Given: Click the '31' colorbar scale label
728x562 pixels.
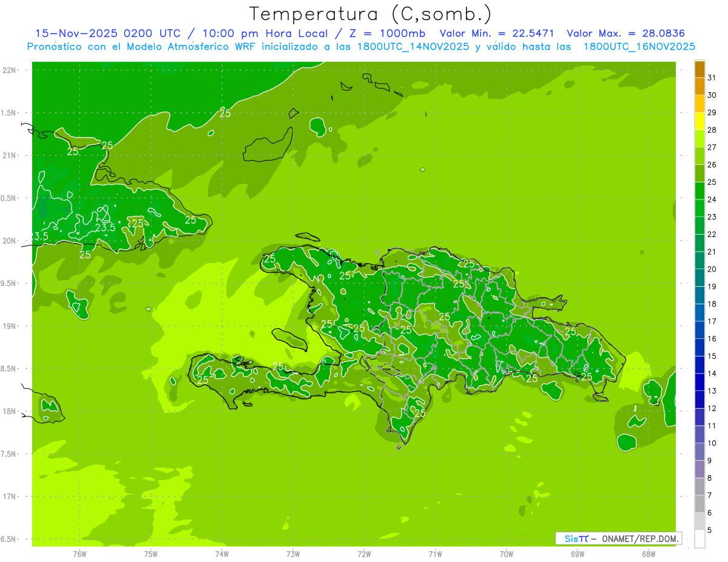Looking at the screenshot, I should coord(712,78).
